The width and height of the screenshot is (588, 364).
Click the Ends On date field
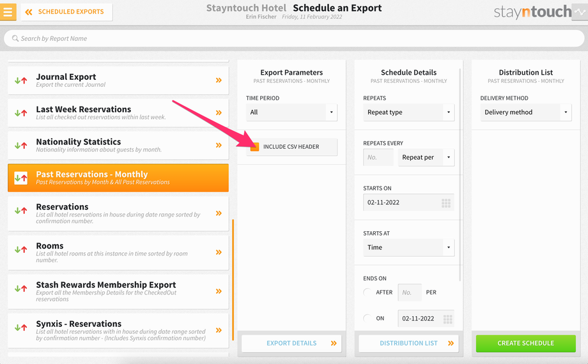point(426,319)
